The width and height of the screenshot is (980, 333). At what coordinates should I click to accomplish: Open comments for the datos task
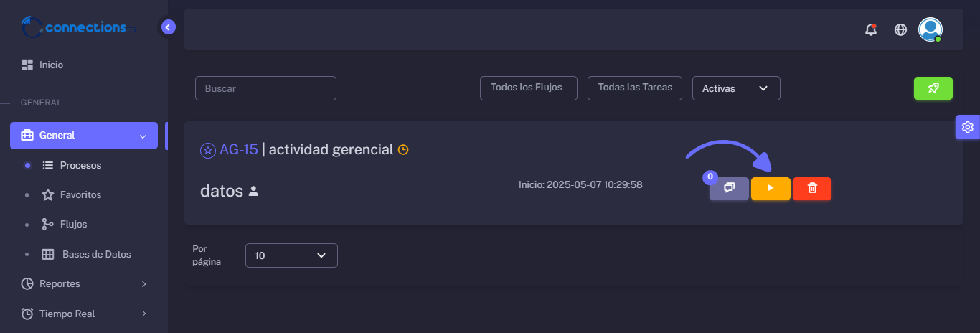click(729, 188)
